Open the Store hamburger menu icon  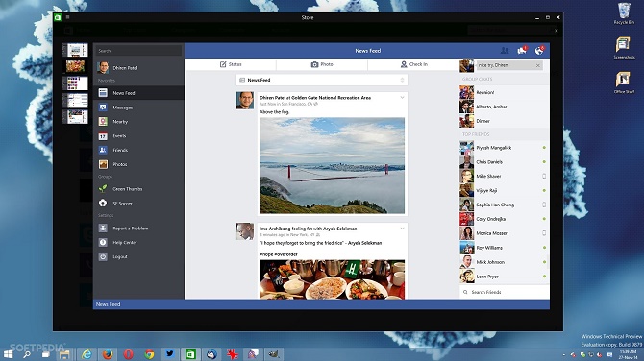coord(68,17)
